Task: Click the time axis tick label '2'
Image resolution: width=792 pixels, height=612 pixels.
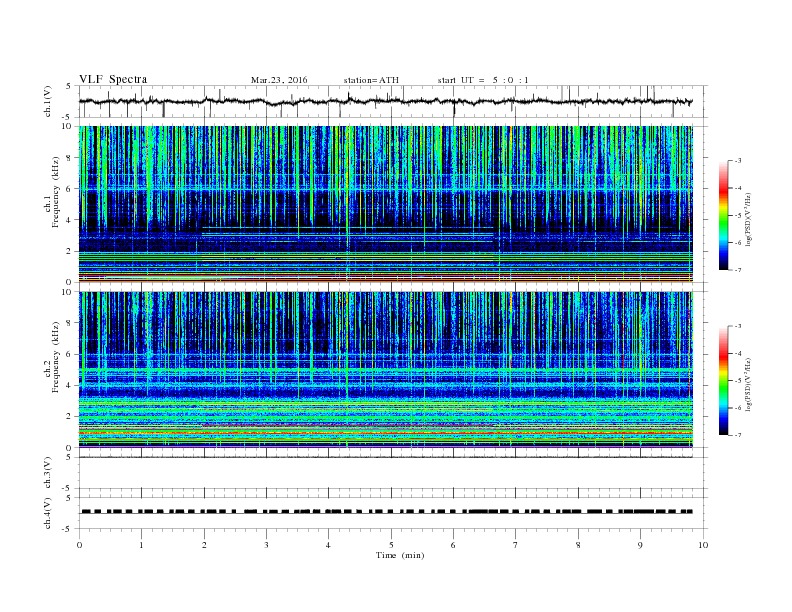Action: [204, 545]
